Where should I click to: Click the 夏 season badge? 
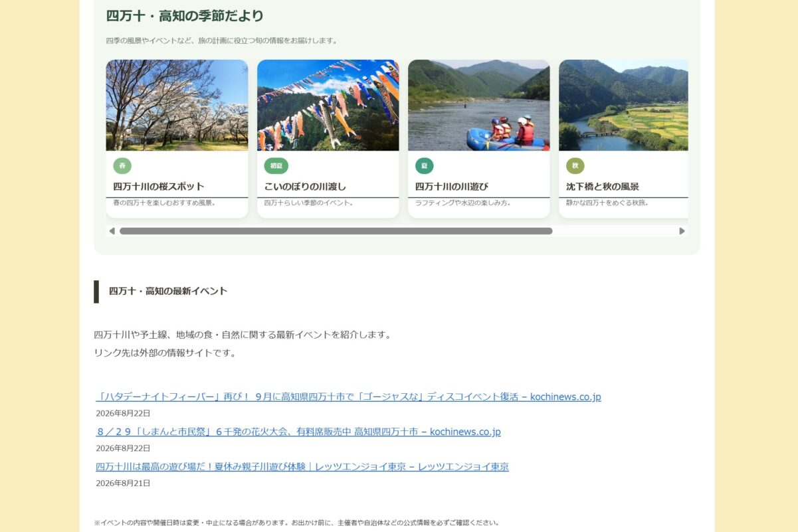(425, 165)
